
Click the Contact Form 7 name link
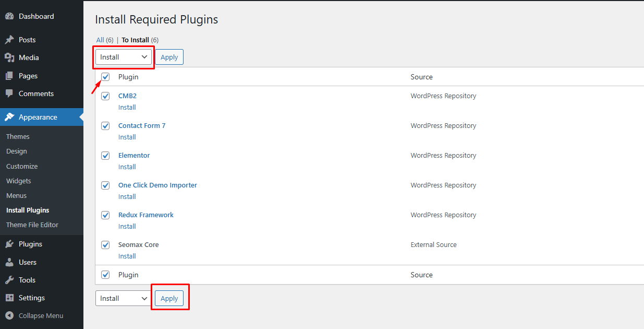[142, 126]
